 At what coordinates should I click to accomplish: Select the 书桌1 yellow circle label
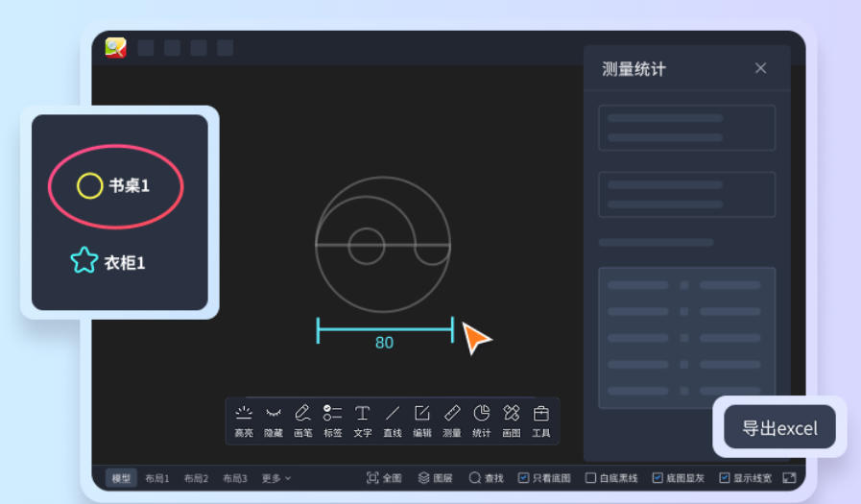[x=115, y=186]
